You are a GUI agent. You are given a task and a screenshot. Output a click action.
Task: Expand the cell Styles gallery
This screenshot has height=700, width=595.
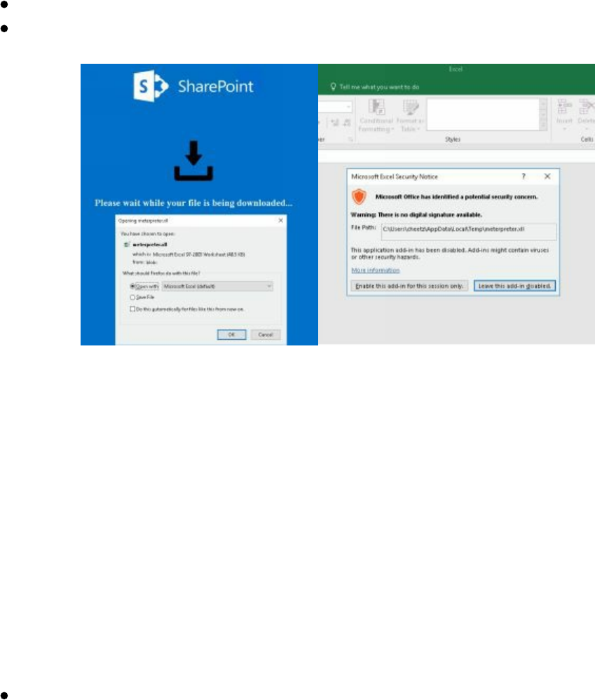pyautogui.click(x=543, y=127)
